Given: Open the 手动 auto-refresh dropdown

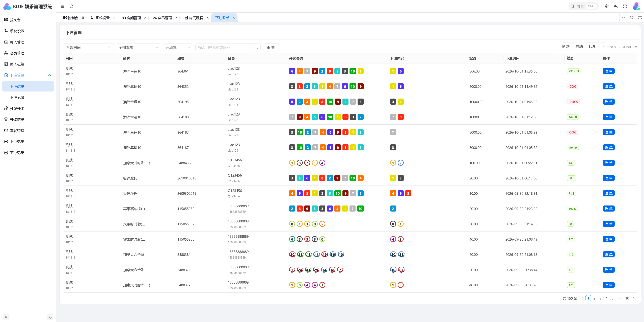Looking at the screenshot, I should tap(596, 47).
